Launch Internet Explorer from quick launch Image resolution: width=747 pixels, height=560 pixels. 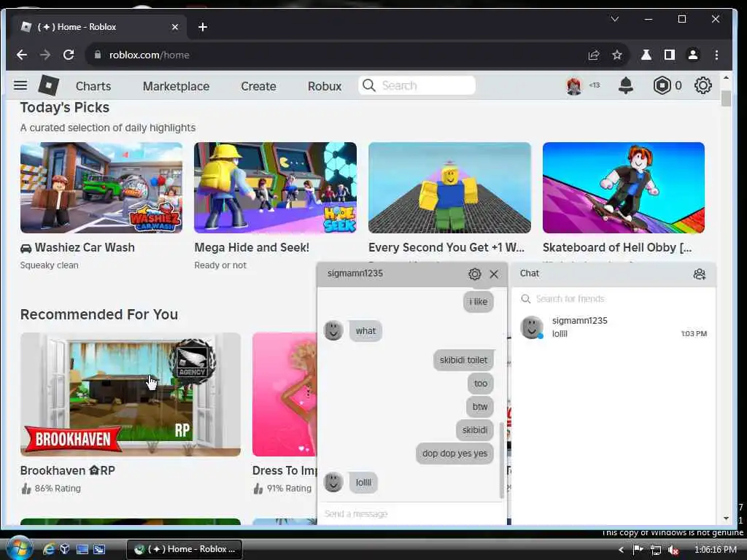[x=49, y=549]
